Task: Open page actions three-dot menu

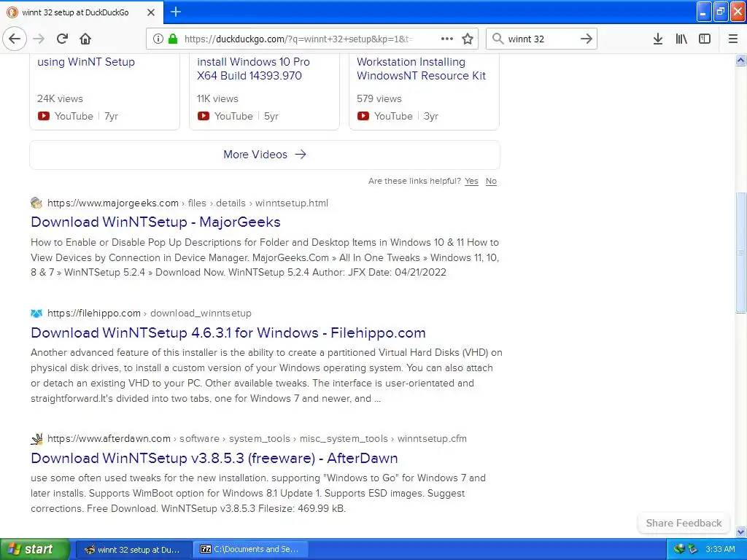Action: (x=447, y=39)
